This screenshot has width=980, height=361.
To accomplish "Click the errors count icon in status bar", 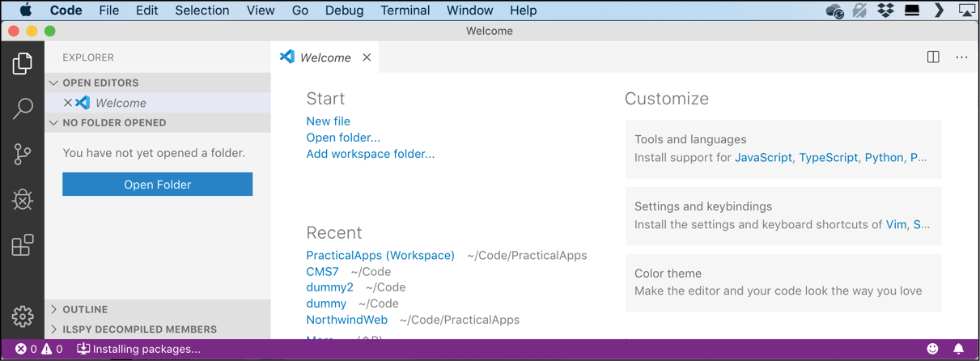I will 21,349.
